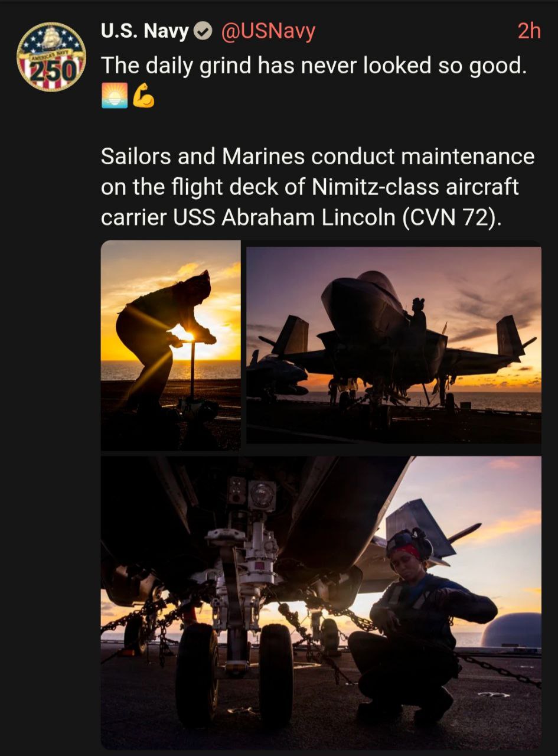Click the 2h timestamp of the tweet
Screen dimensions: 558x756
(x=529, y=31)
